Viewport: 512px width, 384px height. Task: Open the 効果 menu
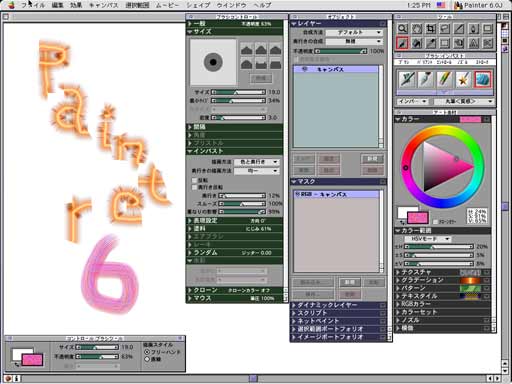pyautogui.click(x=76, y=5)
